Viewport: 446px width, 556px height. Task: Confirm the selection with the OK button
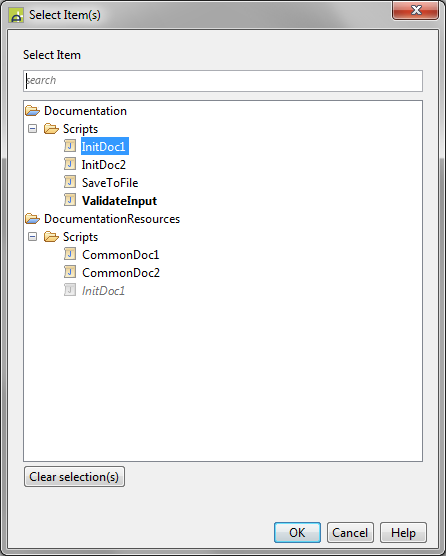[x=297, y=533]
